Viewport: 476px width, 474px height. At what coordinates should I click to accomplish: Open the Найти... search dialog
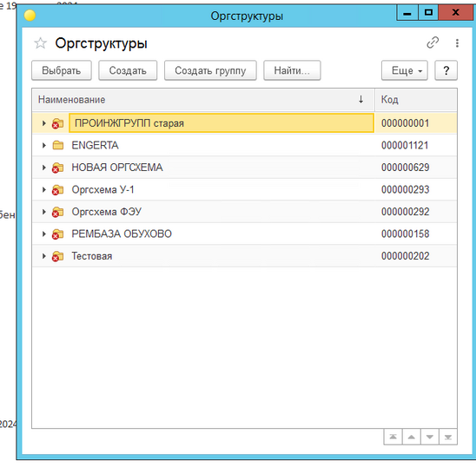point(292,70)
